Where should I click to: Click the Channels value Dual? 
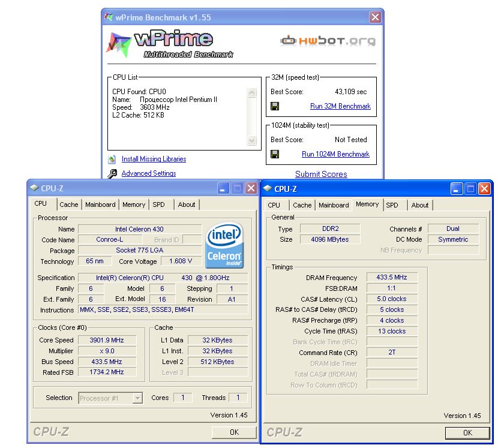click(453, 228)
